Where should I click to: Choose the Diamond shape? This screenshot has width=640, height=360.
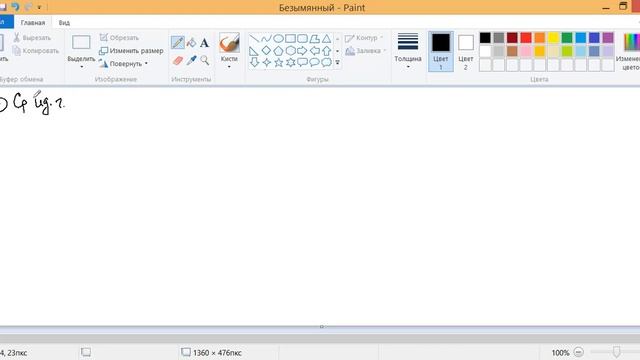click(x=266, y=51)
